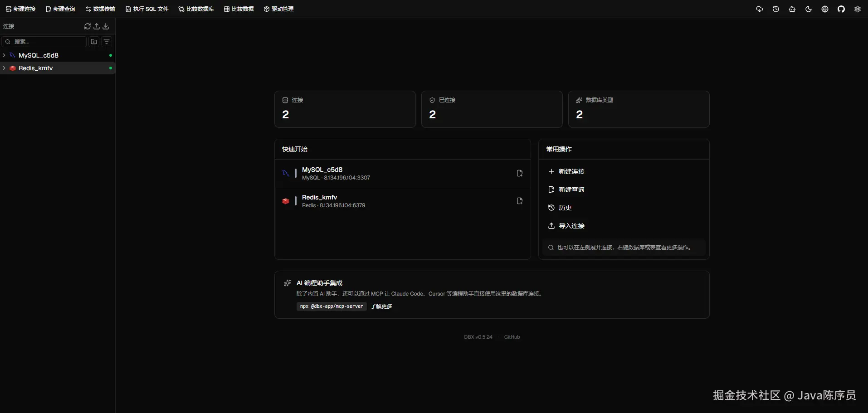
Task: Select Redis_kmfv in the sidebar tree
Action: point(58,68)
